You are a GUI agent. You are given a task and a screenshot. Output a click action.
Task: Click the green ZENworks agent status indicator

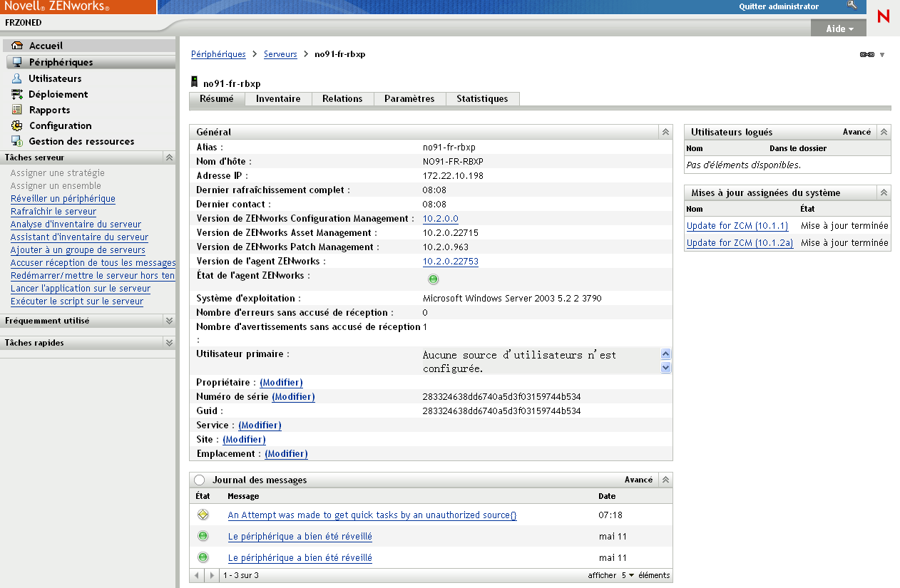pos(433,279)
